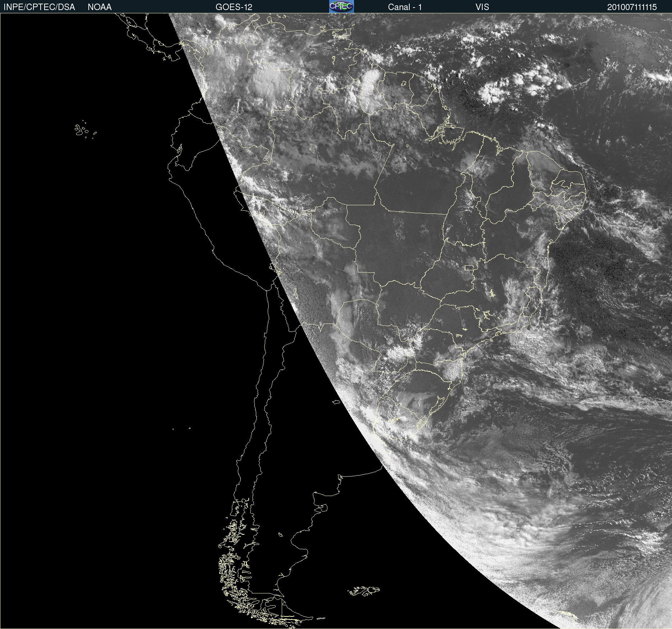Click the Canal - 1 label
672x629 pixels.
coord(405,7)
